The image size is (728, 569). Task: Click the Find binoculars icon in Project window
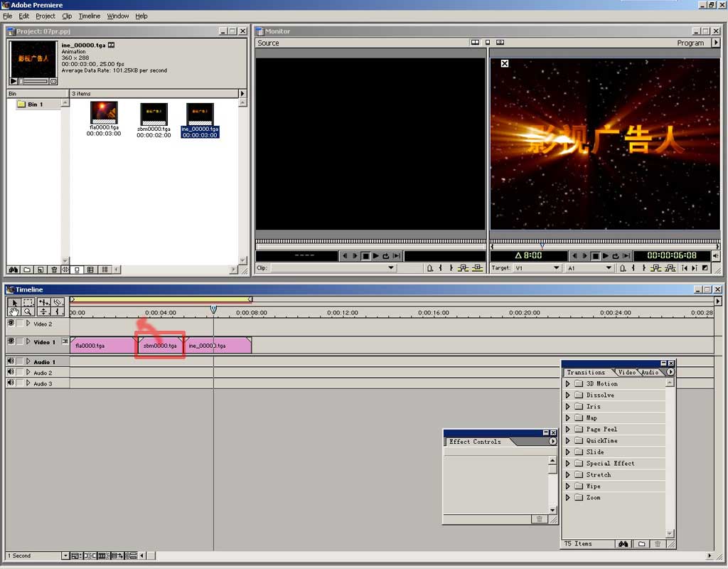(13, 270)
